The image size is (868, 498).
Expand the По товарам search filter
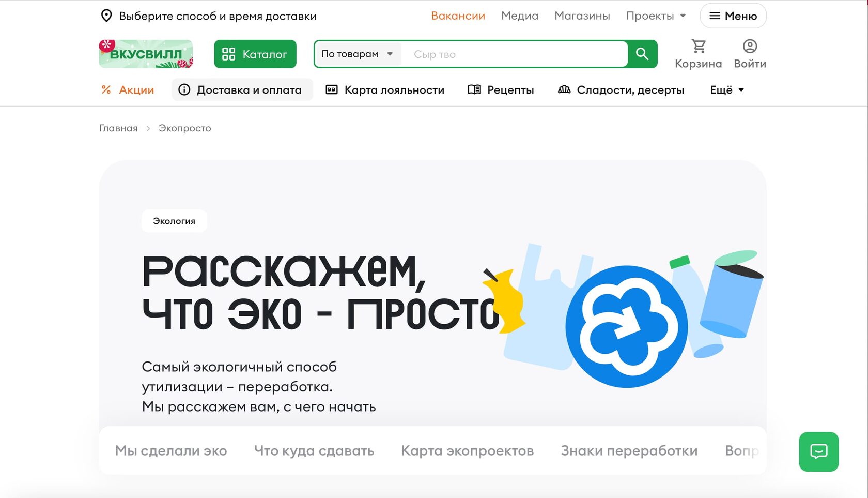[358, 54]
